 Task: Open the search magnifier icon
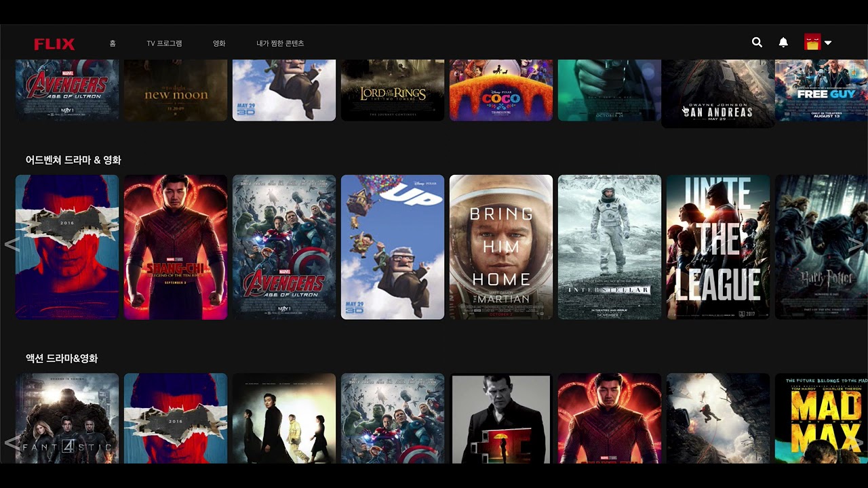(757, 43)
